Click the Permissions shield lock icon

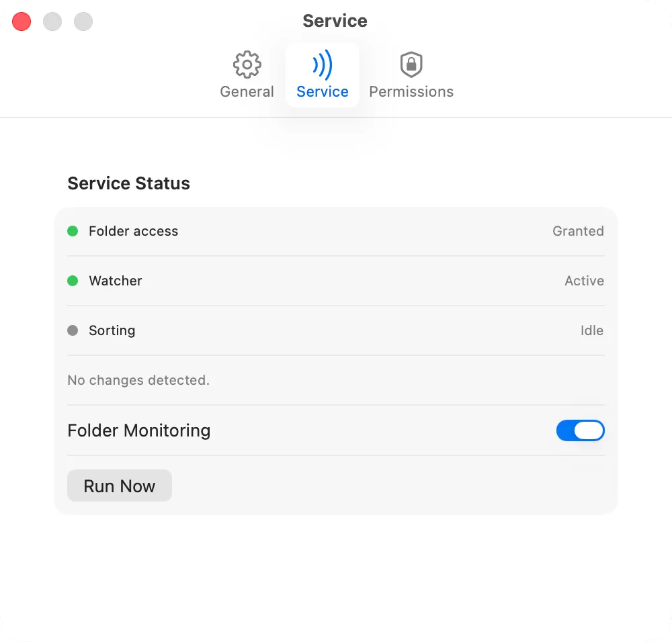(411, 64)
